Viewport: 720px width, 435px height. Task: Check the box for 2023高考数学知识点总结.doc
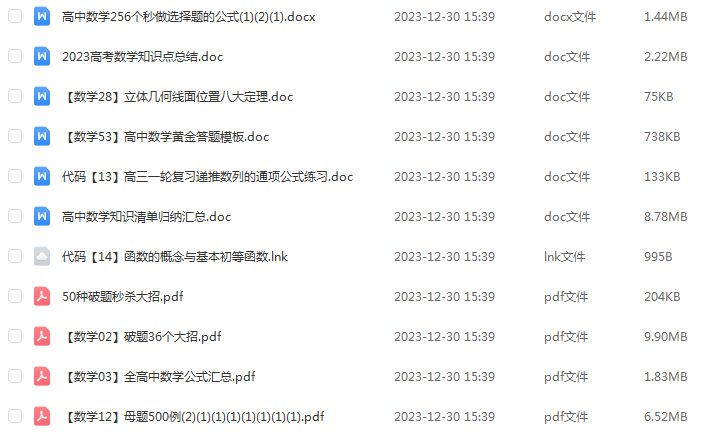15,56
